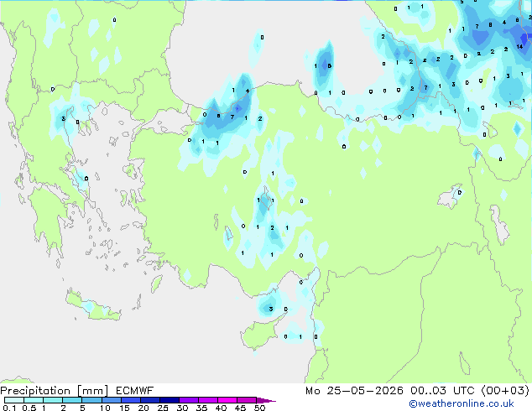Image resolution: width=532 pixels, height=411 pixels.
Task: Click the legend scale value '30'
Action: coord(182,408)
